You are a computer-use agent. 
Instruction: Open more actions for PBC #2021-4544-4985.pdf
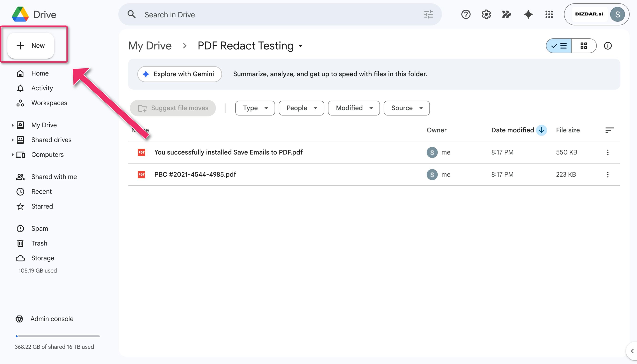(607, 175)
